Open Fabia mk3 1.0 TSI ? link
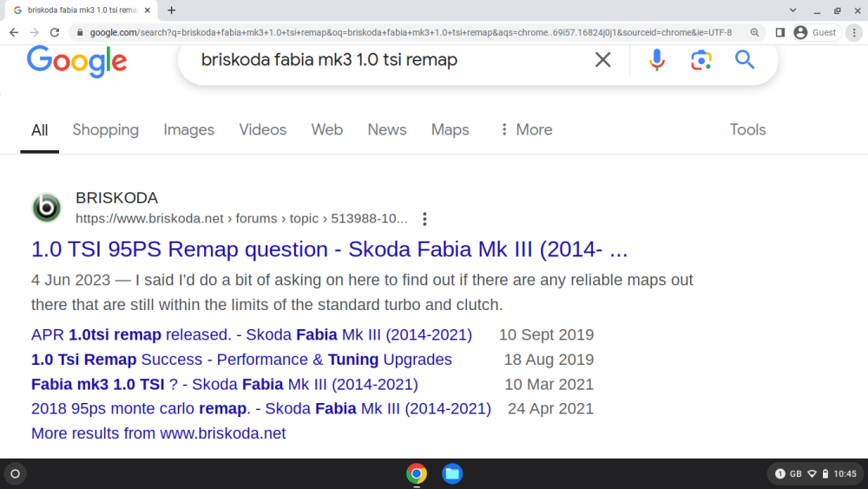868x489 pixels. click(x=224, y=384)
